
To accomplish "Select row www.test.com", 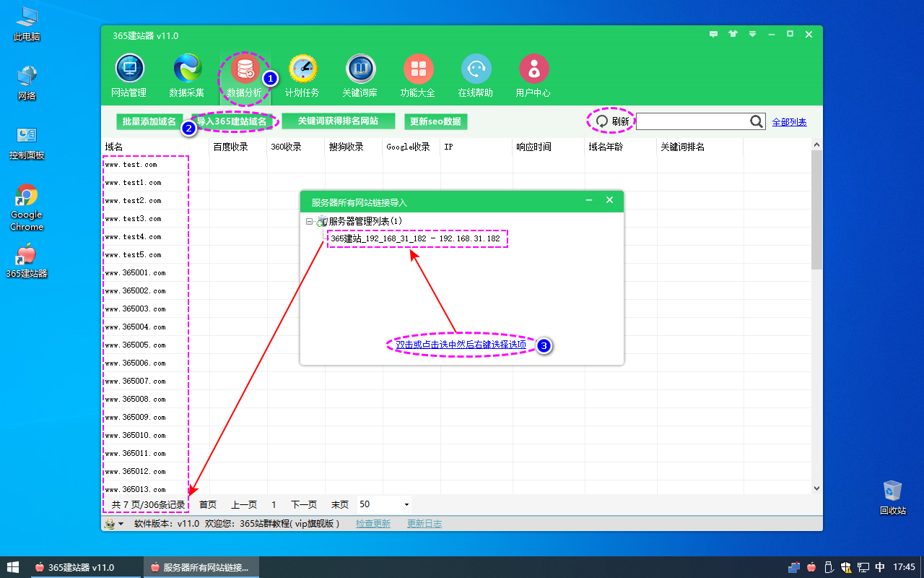I will tap(456, 165).
